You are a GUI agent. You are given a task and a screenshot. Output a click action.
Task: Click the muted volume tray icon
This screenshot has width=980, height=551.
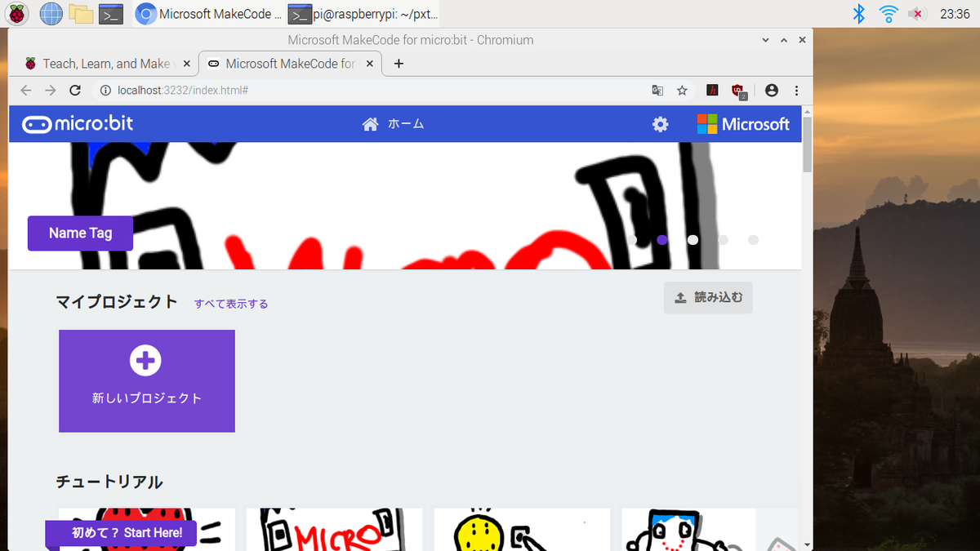(918, 13)
